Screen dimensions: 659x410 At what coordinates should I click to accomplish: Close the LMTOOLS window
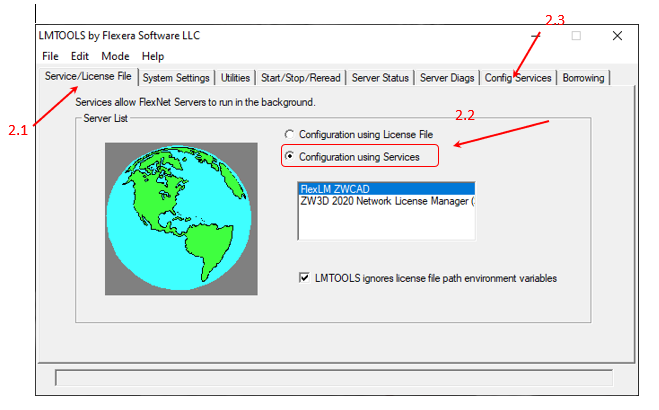click(617, 36)
